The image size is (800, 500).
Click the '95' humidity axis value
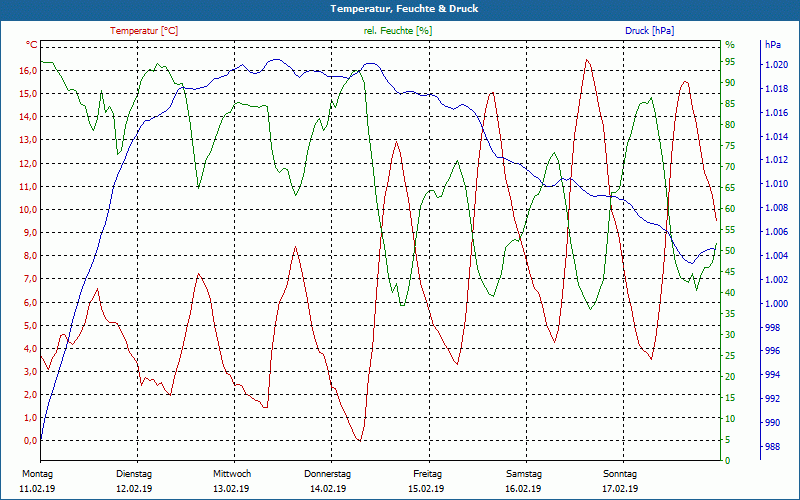tap(730, 62)
